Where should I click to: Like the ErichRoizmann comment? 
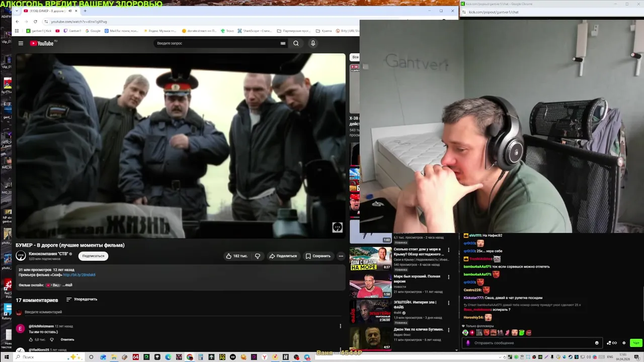pyautogui.click(x=31, y=339)
